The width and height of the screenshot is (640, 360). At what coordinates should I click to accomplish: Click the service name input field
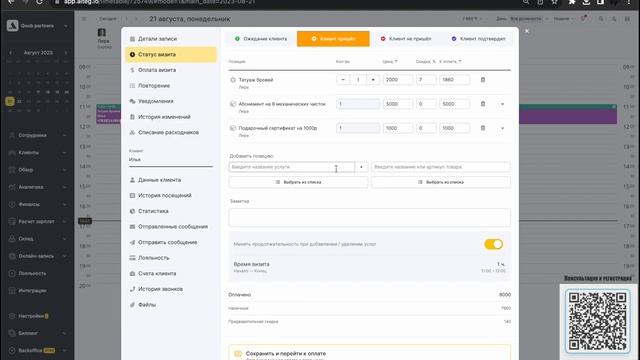(291, 167)
